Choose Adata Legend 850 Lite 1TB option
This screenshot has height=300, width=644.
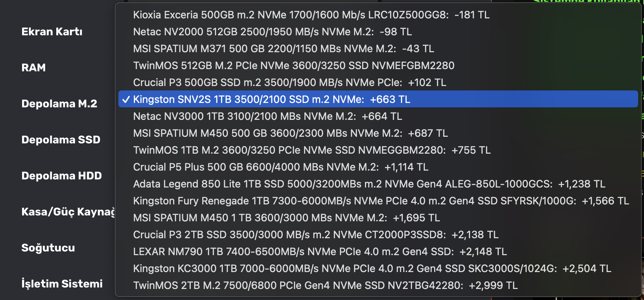click(x=369, y=184)
